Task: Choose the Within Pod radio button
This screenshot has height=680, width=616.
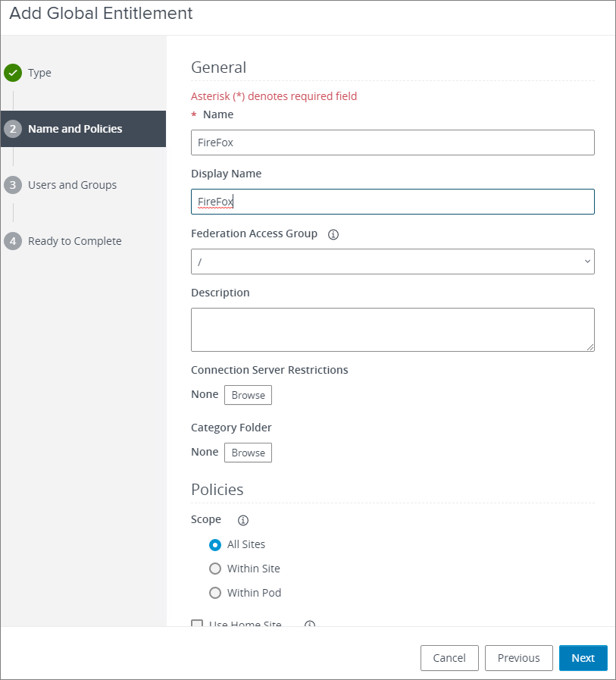Action: [215, 593]
